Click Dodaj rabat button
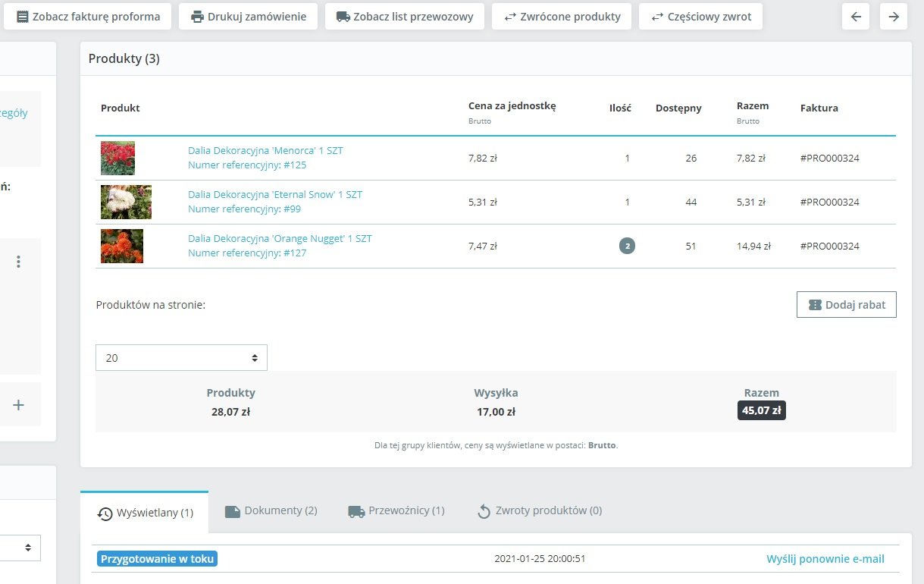 click(847, 304)
